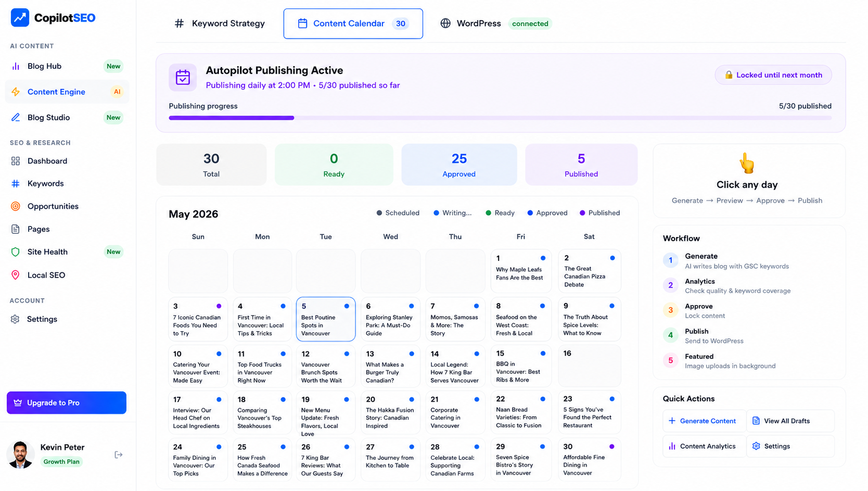Viewport: 868px width, 491px height.
Task: Open the WordPress tab
Action: (x=495, y=23)
